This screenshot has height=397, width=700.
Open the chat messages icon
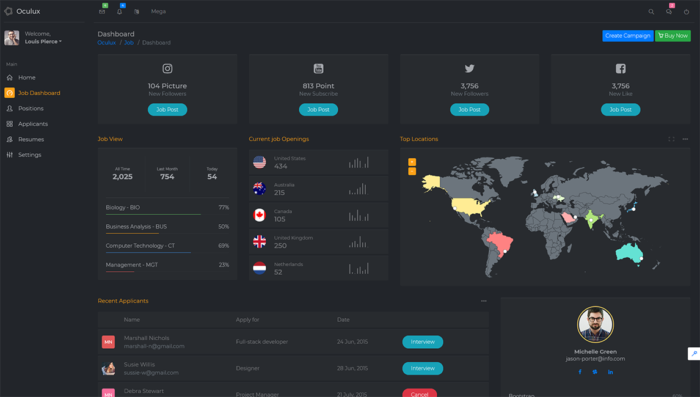click(669, 12)
